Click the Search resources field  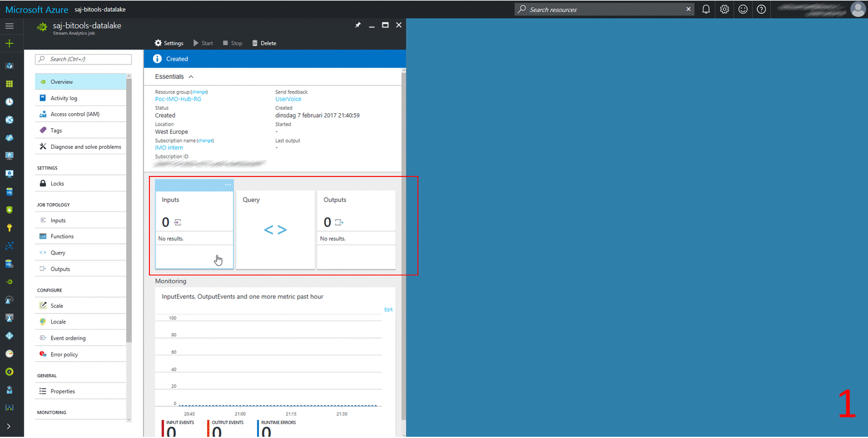click(602, 9)
